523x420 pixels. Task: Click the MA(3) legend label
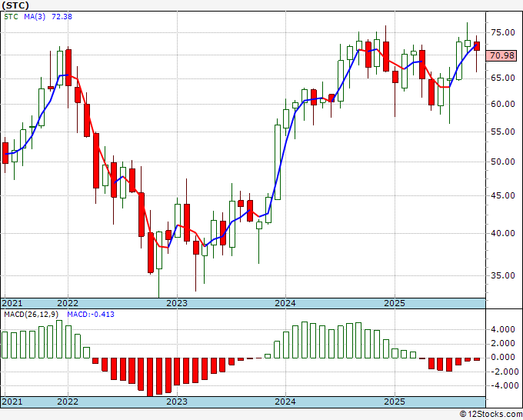[35, 17]
